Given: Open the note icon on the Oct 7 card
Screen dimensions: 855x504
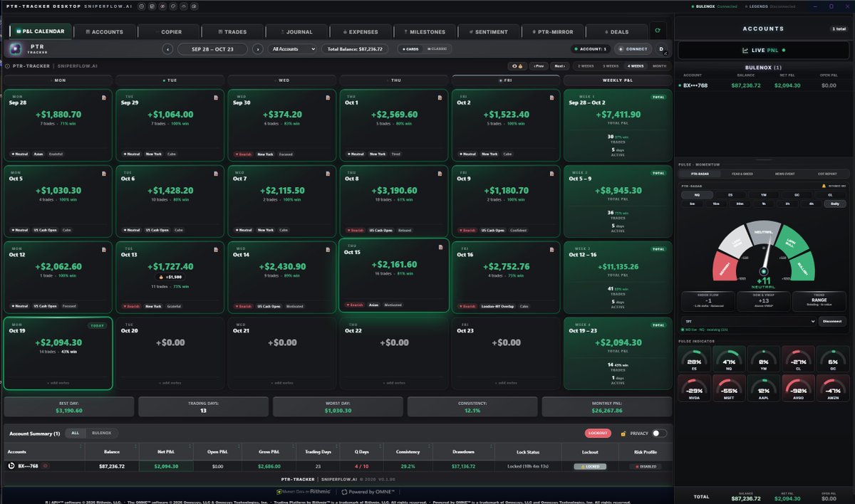Looking at the screenshot, I should point(328,175).
